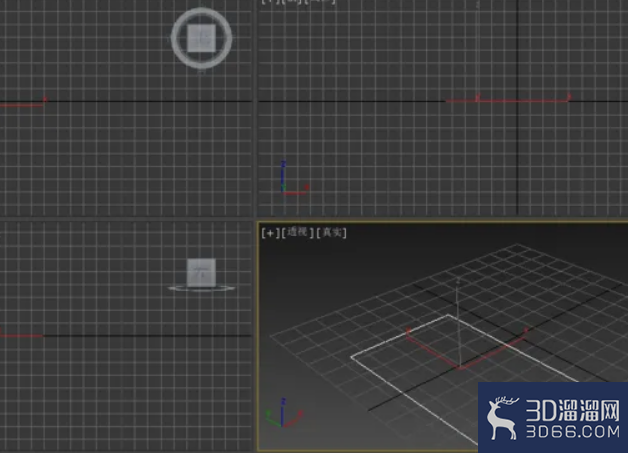
Task: Open the 真实 shading mode label menu
Action: pos(331,232)
